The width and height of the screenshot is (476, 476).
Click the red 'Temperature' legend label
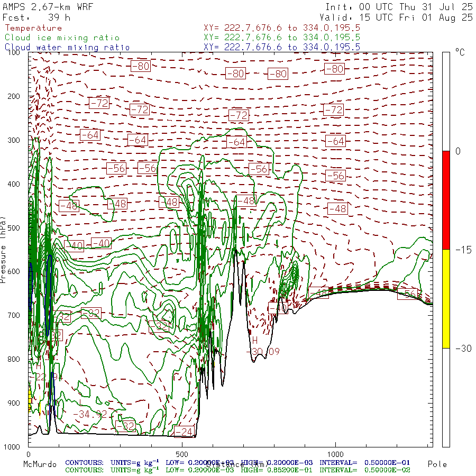(33, 28)
